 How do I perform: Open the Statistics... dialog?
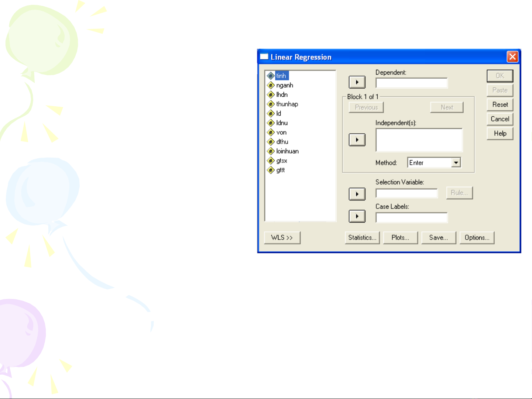pos(362,238)
